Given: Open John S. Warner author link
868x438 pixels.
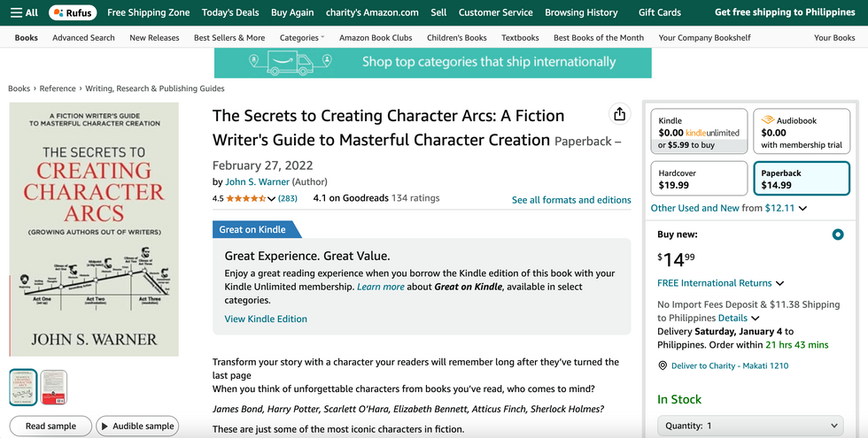Looking at the screenshot, I should click(x=258, y=181).
